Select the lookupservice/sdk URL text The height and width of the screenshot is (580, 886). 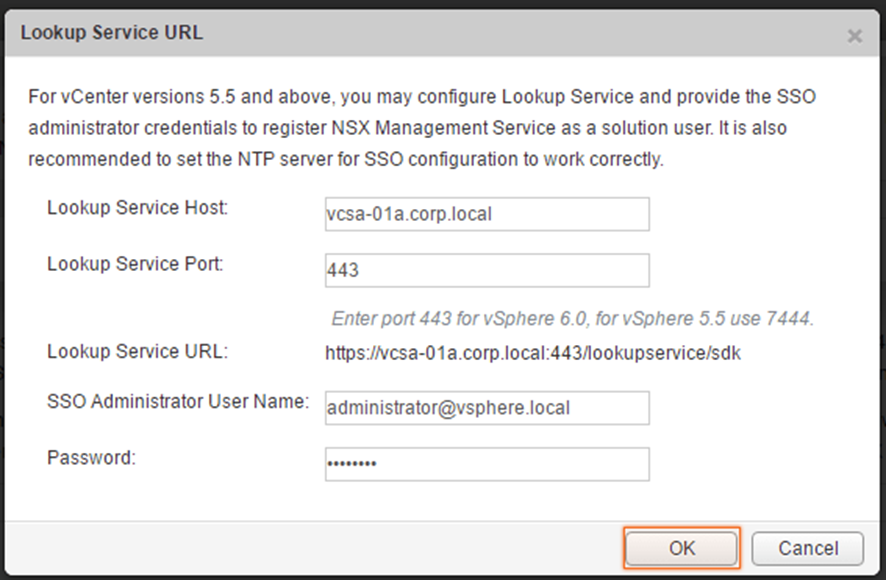(x=533, y=353)
